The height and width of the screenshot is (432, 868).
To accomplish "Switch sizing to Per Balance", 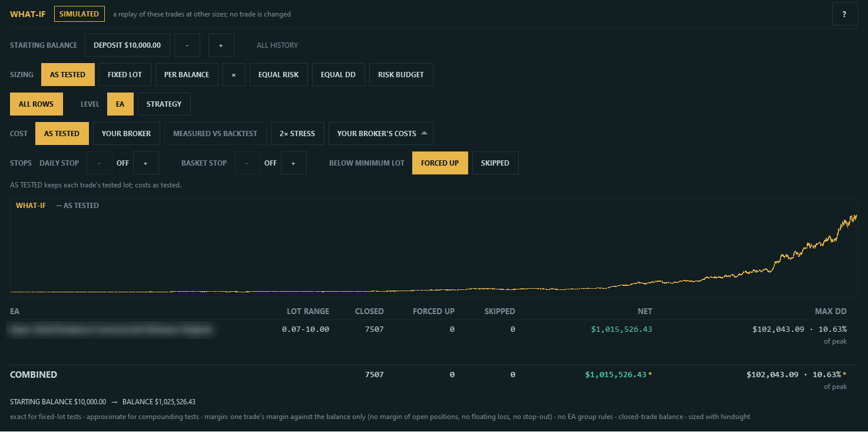I will [187, 75].
